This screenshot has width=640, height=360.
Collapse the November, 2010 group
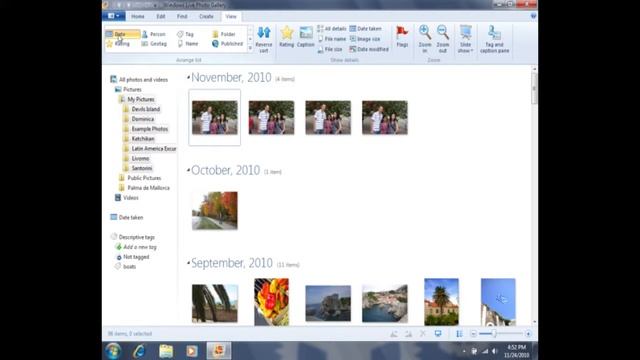(188, 77)
